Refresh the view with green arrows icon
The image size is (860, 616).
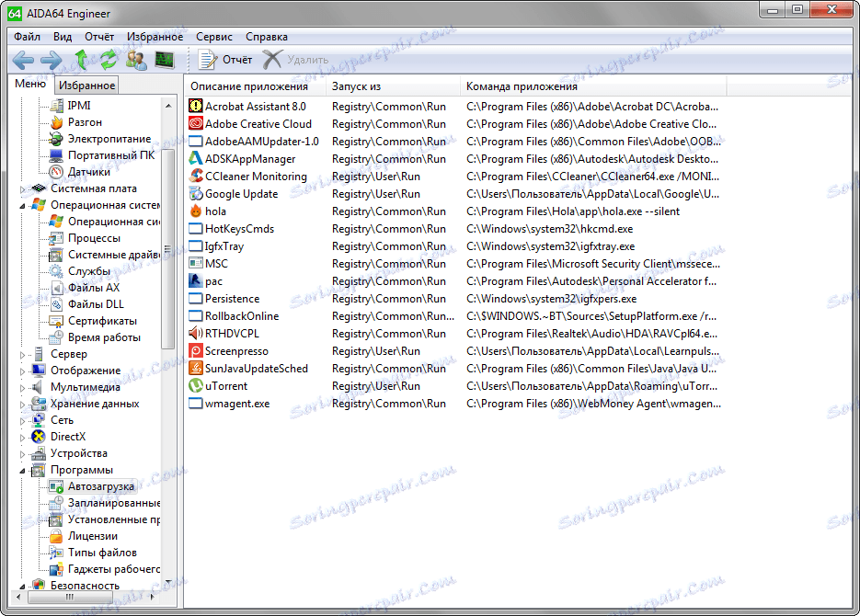click(x=108, y=59)
